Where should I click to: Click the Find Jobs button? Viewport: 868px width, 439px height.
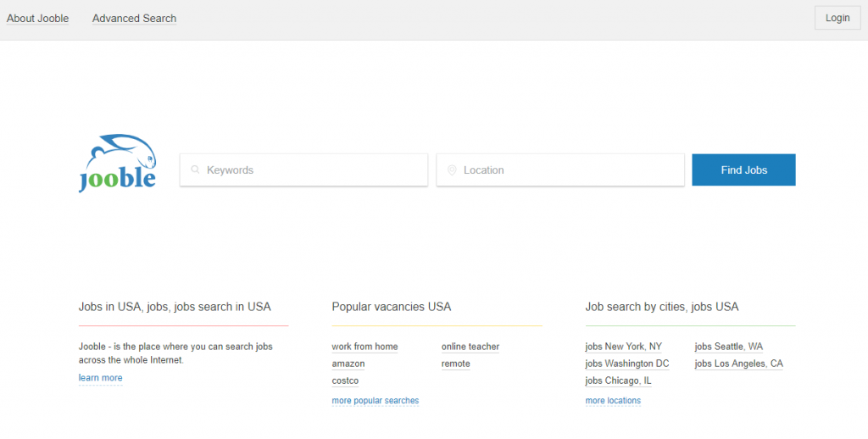743,170
